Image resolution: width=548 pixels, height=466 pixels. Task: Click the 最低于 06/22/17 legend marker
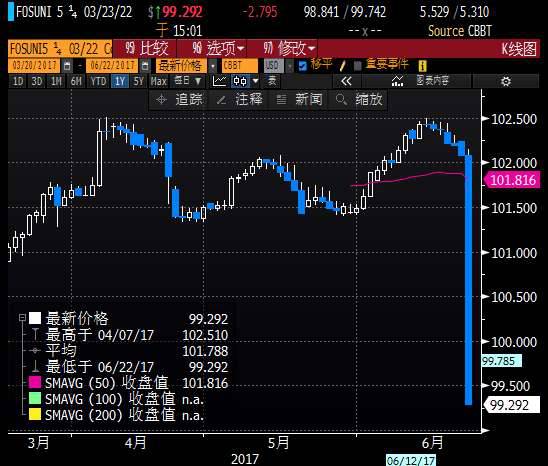tap(35, 367)
